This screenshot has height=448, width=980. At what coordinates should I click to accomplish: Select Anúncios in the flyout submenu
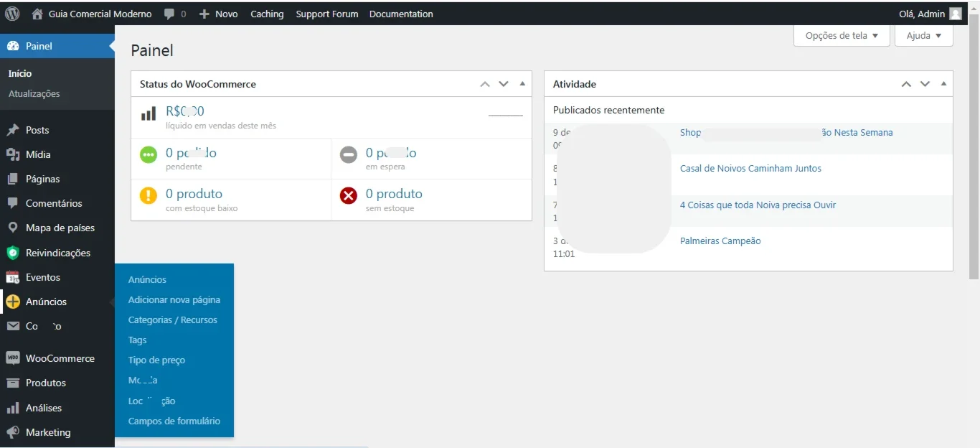147,279
